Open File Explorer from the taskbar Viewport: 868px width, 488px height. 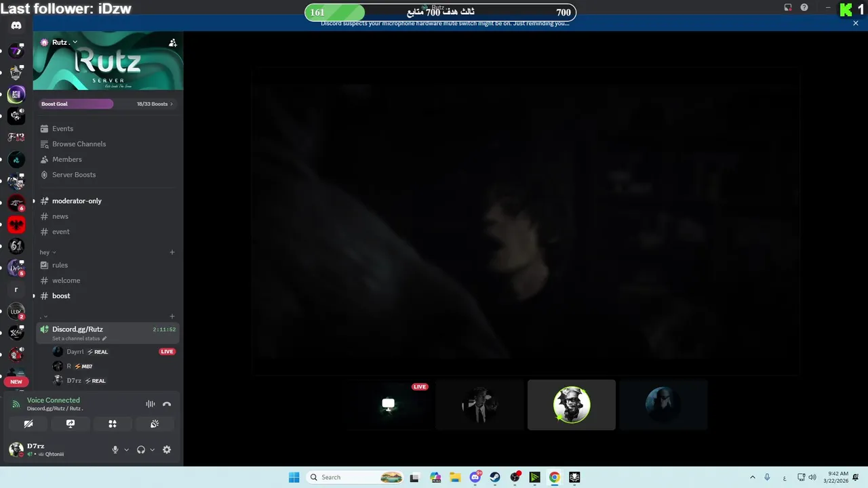(x=455, y=477)
